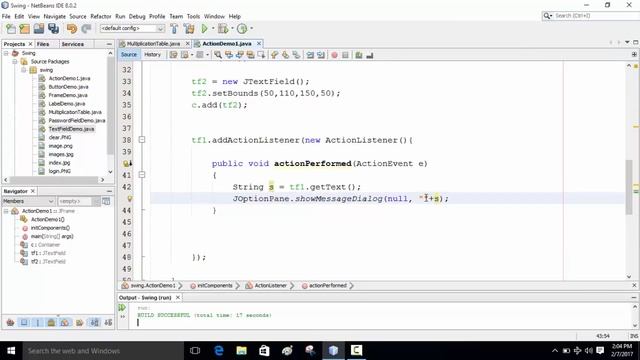The width and height of the screenshot is (640, 360).
Task: Click the editor Find Selection magnifier icon
Action: pos(218,55)
